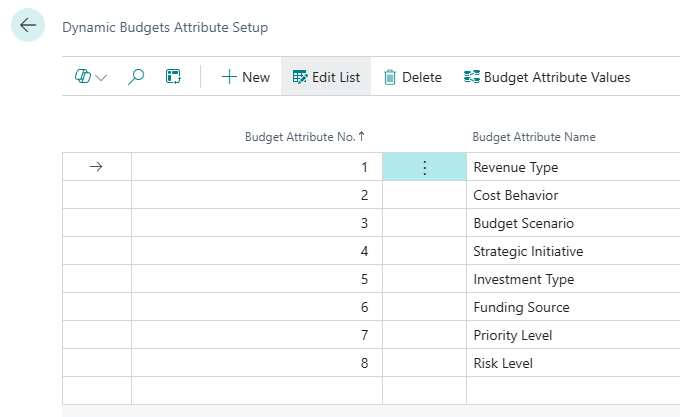
Task: Sort by Budget Attribute No. column header
Action: click(x=305, y=137)
